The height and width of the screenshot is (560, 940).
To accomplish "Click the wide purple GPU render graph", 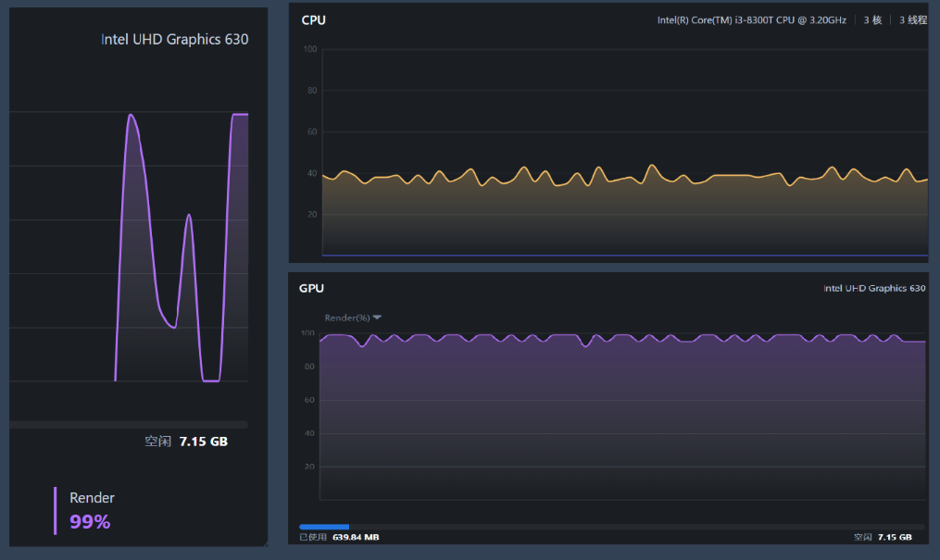I will (x=624, y=417).
